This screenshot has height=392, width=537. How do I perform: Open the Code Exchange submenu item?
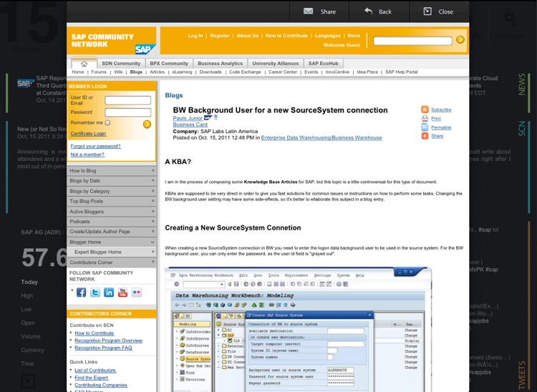point(245,72)
